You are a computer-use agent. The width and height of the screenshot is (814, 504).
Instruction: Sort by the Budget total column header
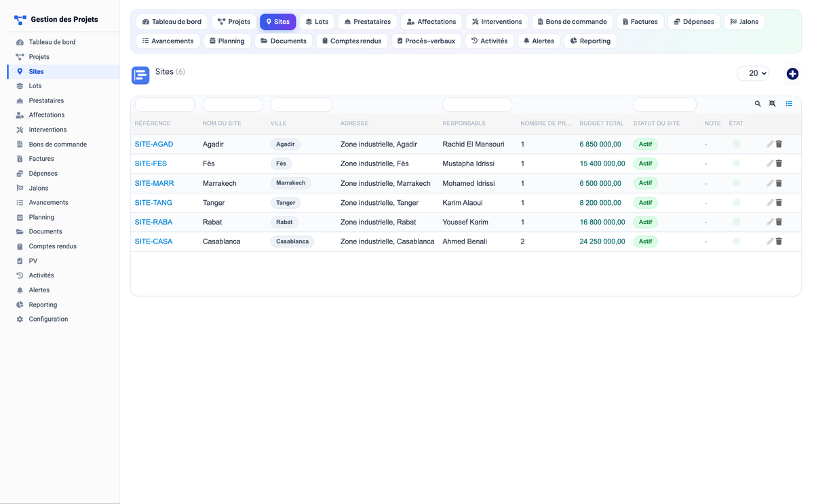[601, 123]
